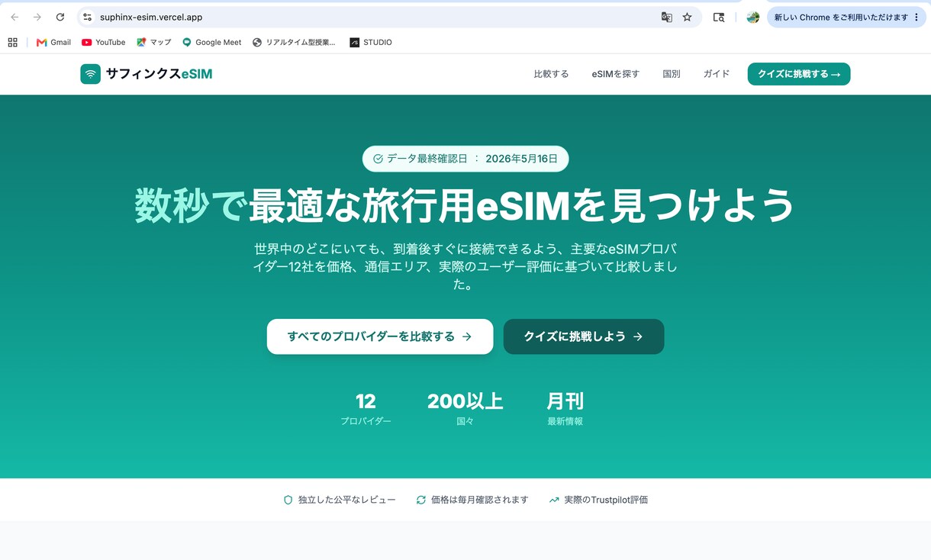Click the shield icon by 独立した公平なレビュー
931x560 pixels.
(x=288, y=500)
